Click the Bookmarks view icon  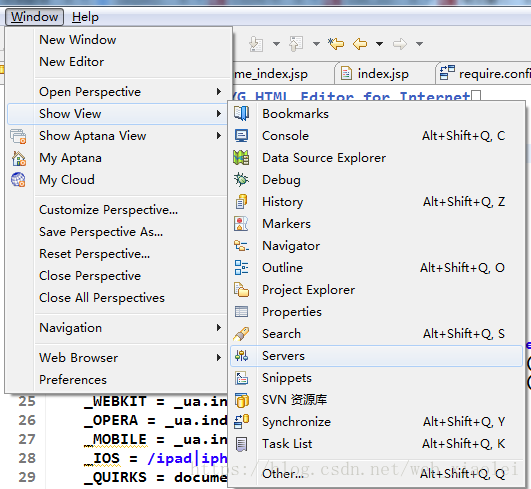coord(241,113)
